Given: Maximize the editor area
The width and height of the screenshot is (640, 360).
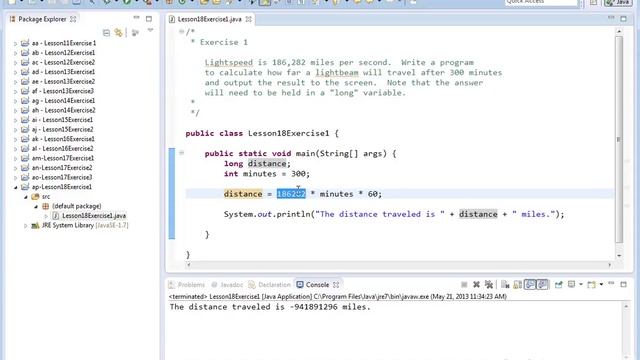Looking at the screenshot, I should pos(623,19).
